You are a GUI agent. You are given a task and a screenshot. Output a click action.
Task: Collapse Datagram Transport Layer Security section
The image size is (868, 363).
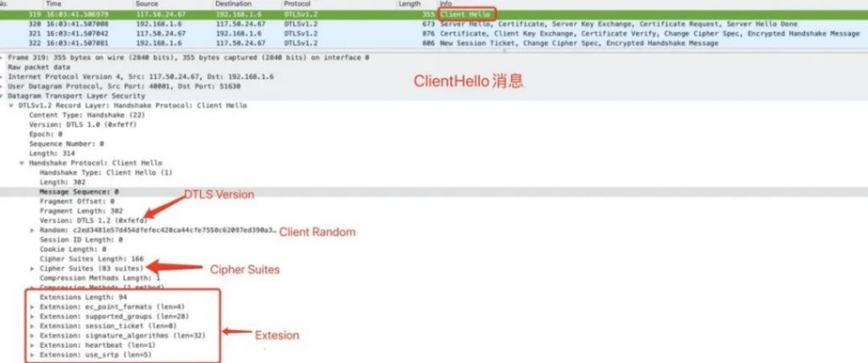click(3, 96)
